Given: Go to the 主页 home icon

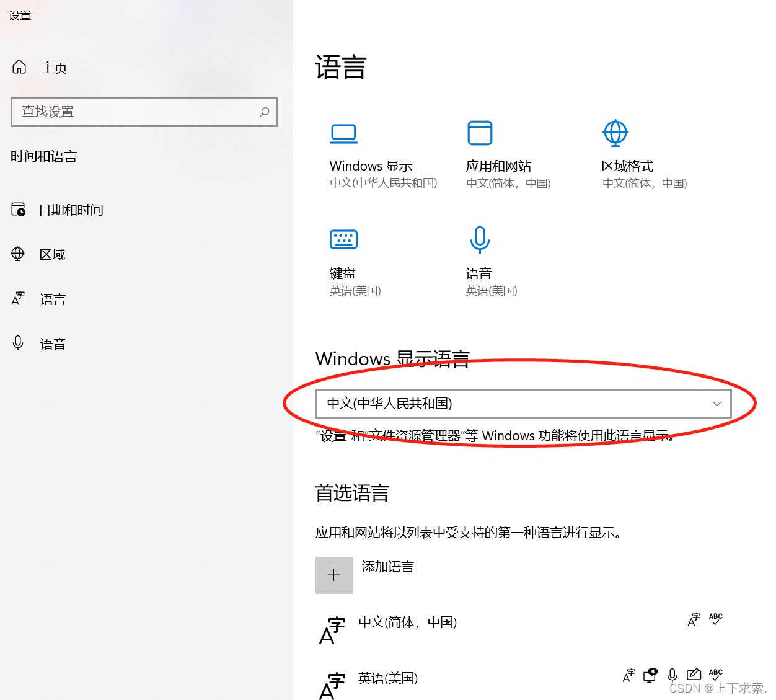Looking at the screenshot, I should (19, 67).
